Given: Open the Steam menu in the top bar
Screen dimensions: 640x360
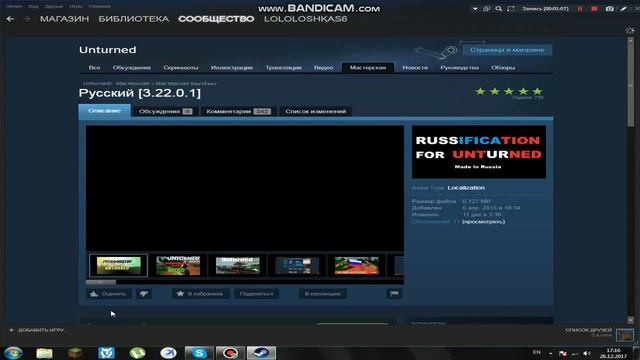Looking at the screenshot, I should [x=14, y=6].
